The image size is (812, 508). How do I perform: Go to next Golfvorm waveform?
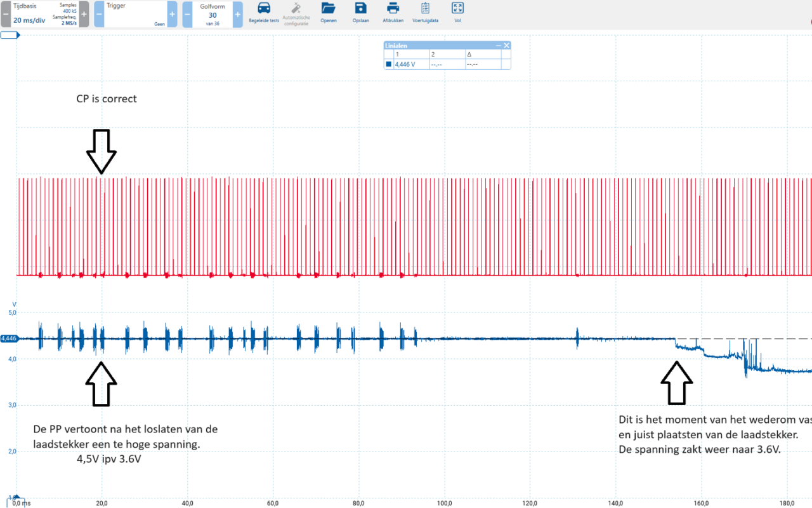tap(237, 14)
